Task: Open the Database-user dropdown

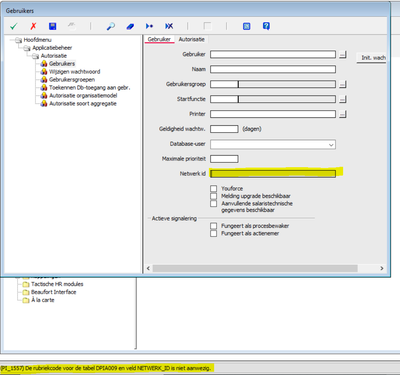Action: [331, 145]
